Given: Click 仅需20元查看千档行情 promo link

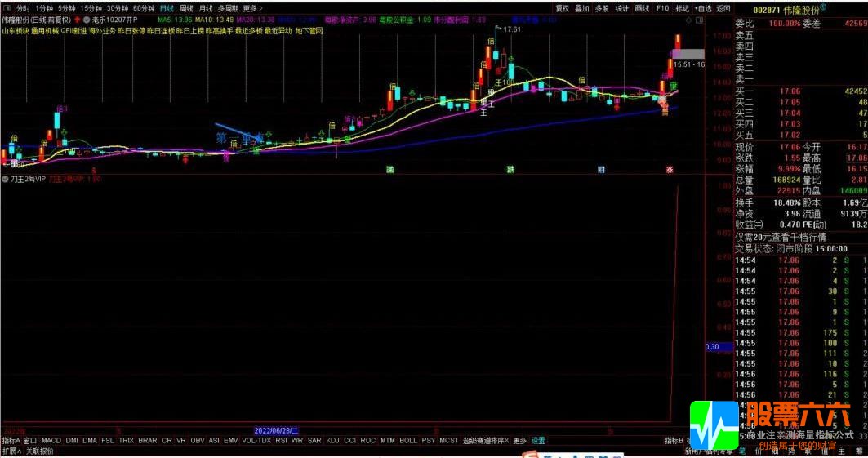Looking at the screenshot, I should click(781, 237).
